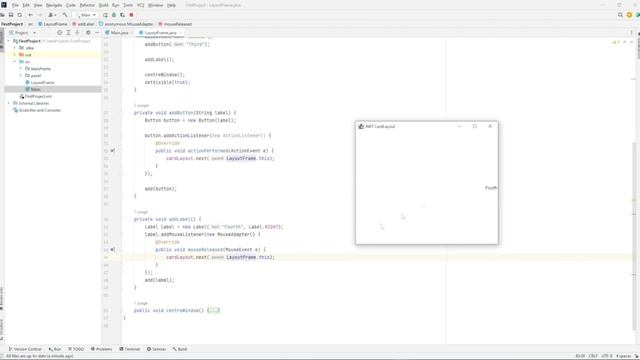
Task: Open the Build menu
Action: [104, 5]
